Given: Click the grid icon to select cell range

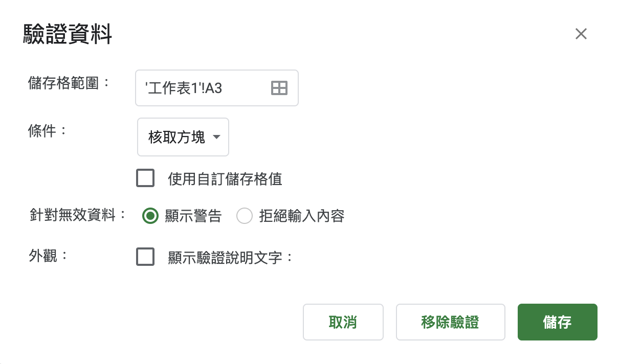Looking at the screenshot, I should 279,88.
